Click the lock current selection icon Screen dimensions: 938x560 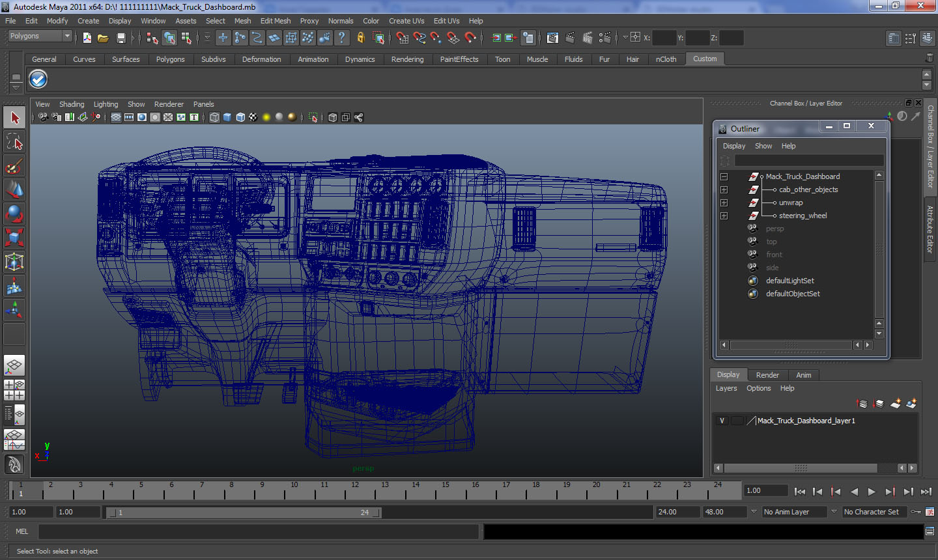pos(360,38)
